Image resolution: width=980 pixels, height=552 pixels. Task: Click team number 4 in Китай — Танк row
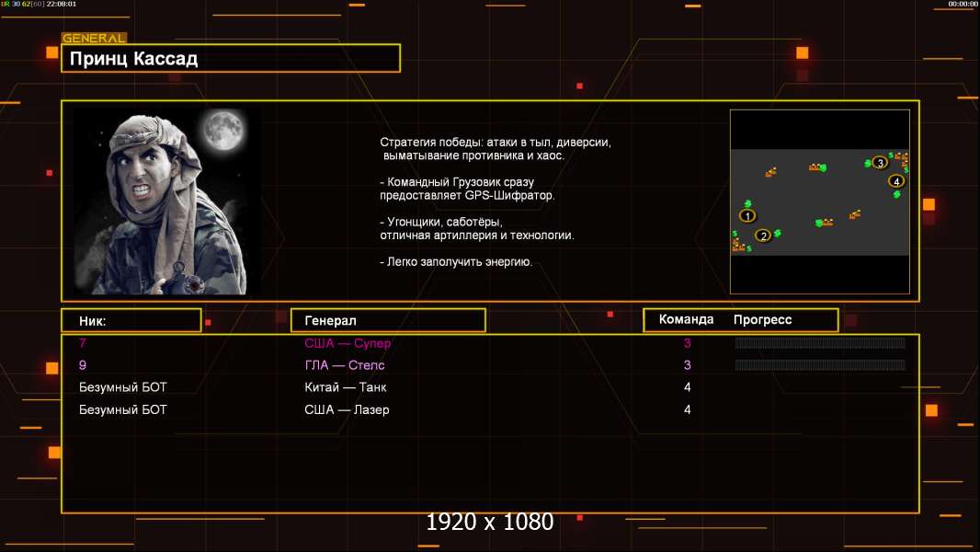point(688,387)
